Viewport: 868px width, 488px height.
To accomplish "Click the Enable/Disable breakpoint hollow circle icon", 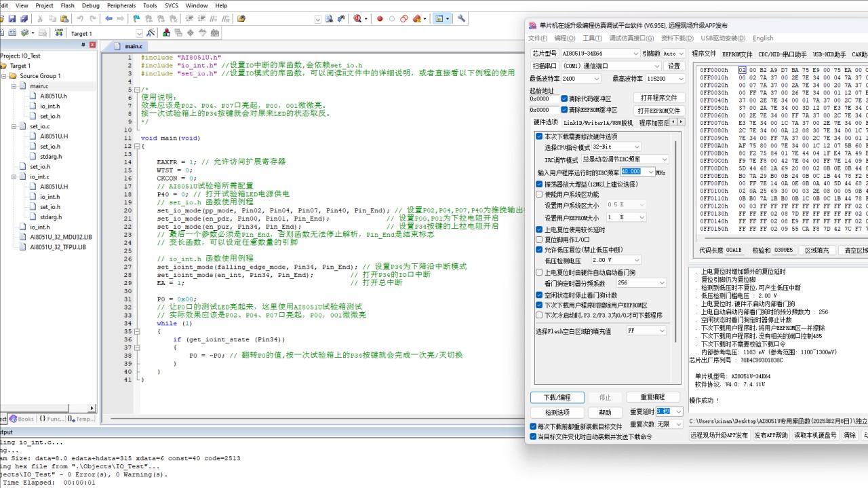I will [x=392, y=18].
